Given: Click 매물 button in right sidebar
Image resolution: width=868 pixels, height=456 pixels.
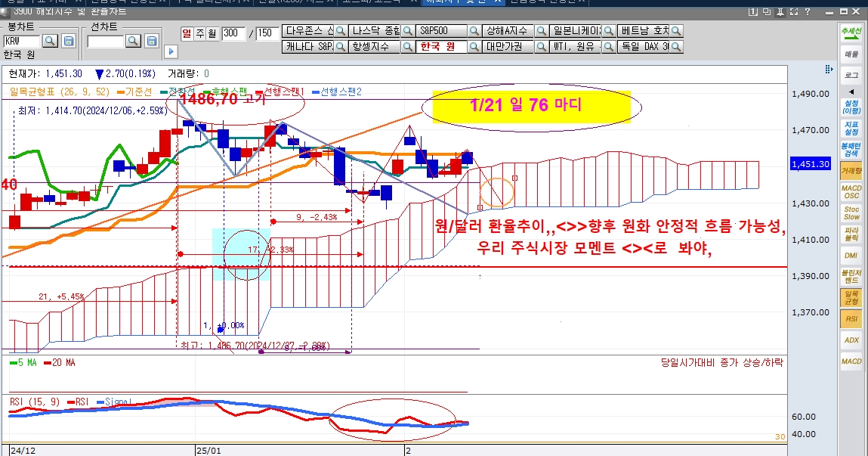Looking at the screenshot, I should (851, 54).
